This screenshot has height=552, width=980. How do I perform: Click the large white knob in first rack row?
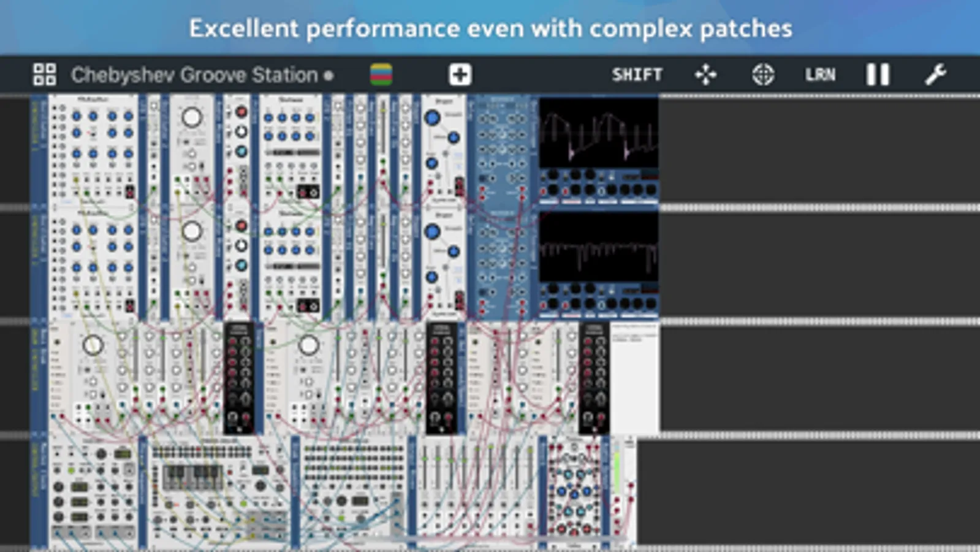[x=192, y=117]
